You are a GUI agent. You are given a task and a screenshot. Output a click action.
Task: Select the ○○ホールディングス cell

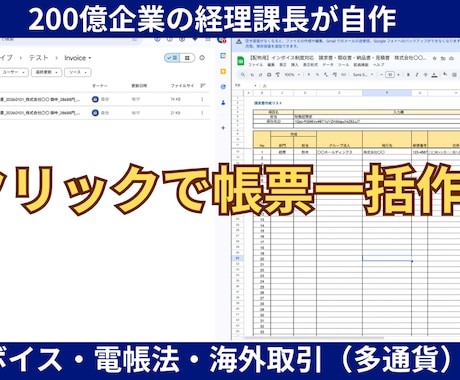click(339, 152)
